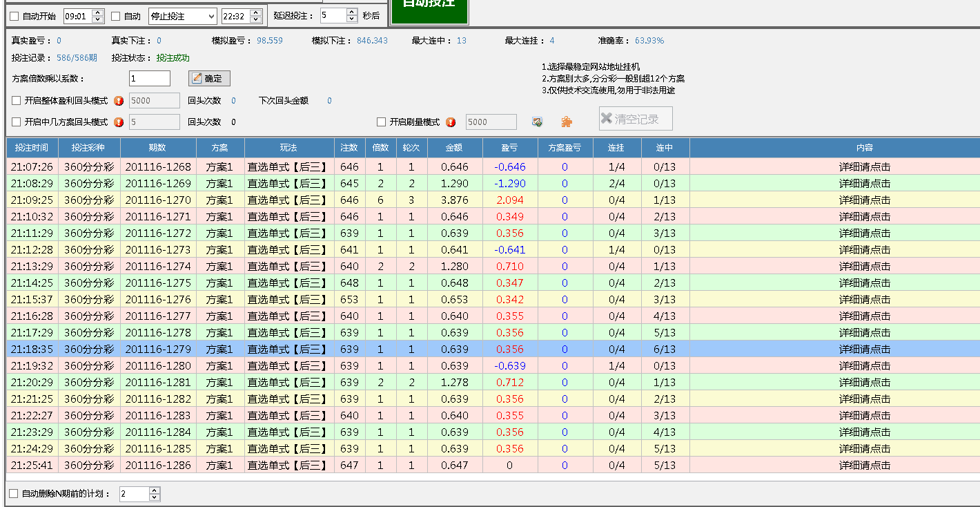Click the 0.710 profit cell
This screenshot has width=980, height=507.
[510, 267]
